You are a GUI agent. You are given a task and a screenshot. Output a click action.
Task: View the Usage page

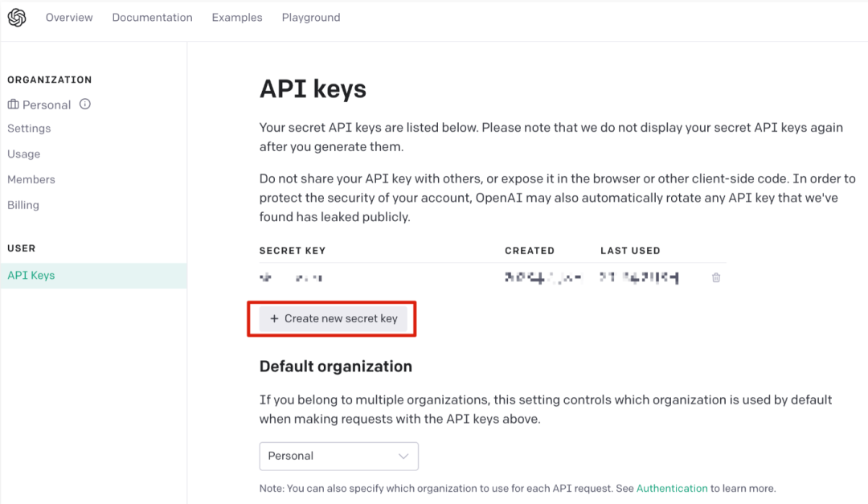coord(24,154)
